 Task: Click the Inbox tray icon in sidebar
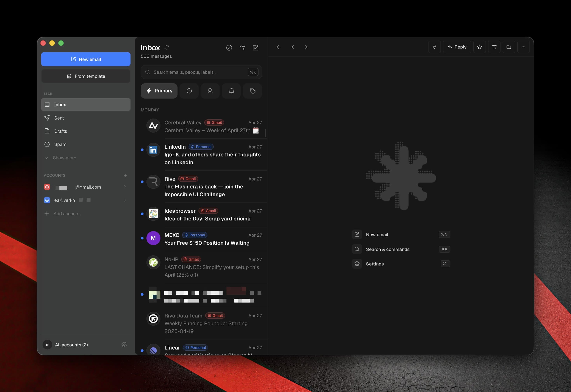pyautogui.click(x=47, y=105)
